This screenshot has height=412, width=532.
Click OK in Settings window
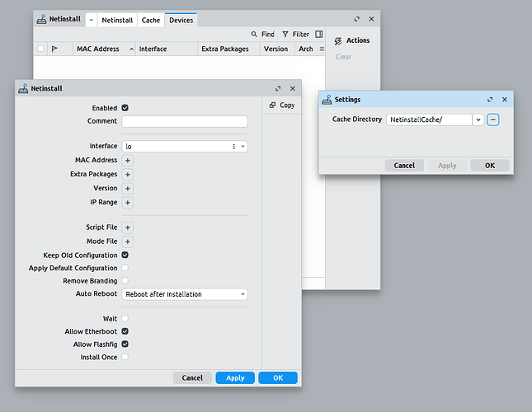coord(490,166)
